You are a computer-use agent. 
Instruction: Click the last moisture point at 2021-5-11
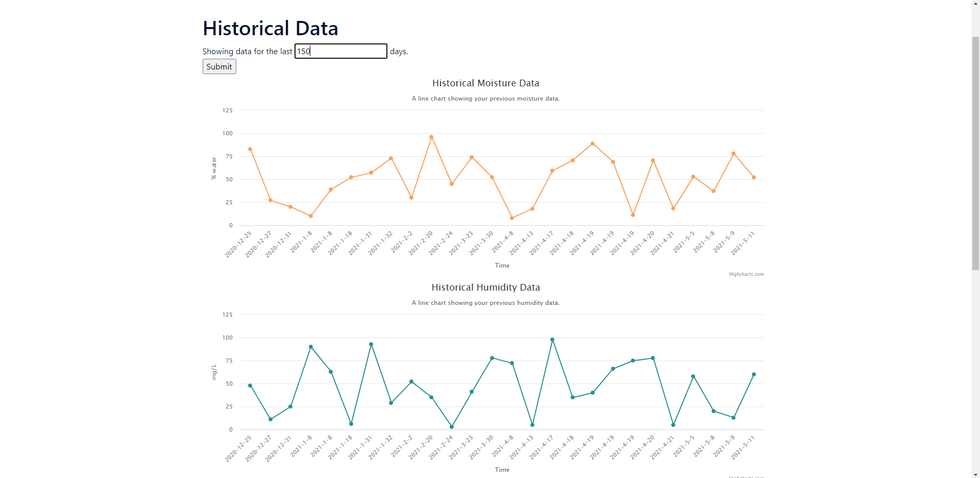754,178
